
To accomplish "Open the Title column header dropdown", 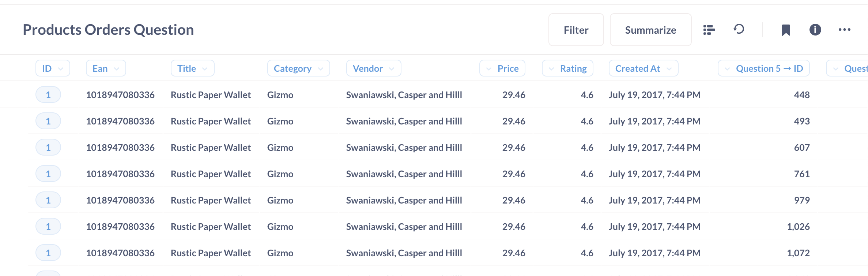I will coord(192,68).
